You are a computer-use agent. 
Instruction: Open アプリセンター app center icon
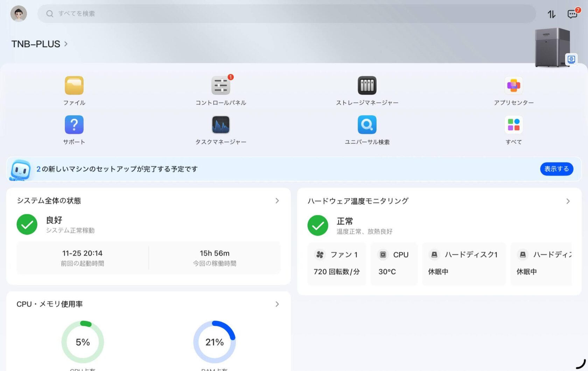tap(513, 86)
